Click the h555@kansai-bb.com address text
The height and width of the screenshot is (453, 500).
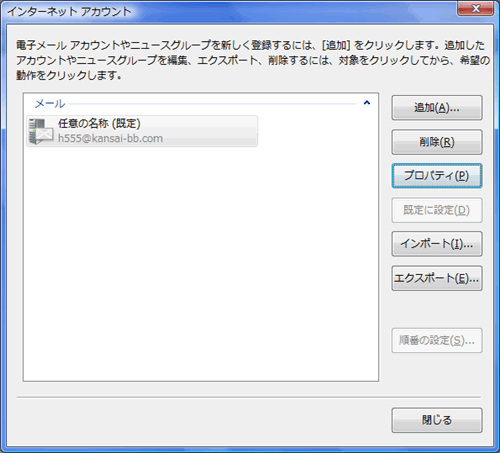click(110, 138)
